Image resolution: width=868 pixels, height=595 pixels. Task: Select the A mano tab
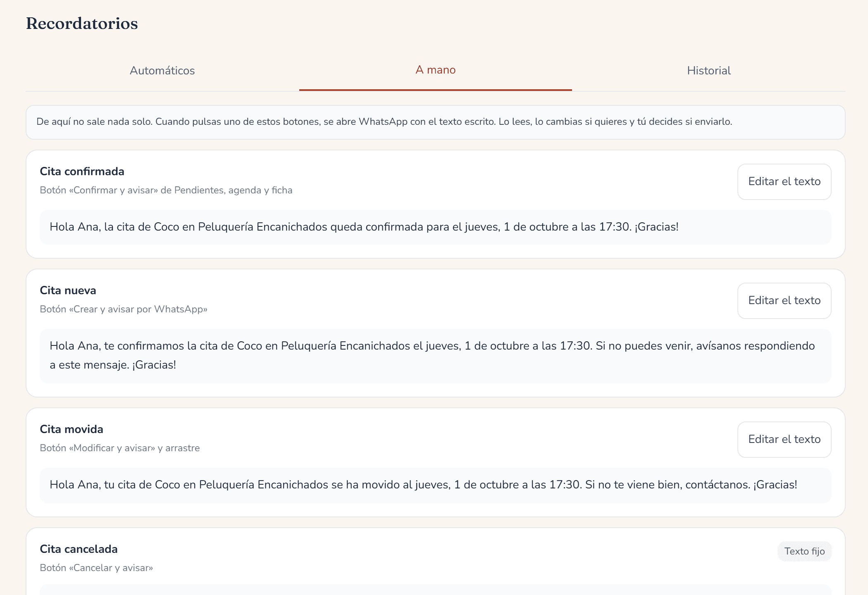tap(436, 70)
